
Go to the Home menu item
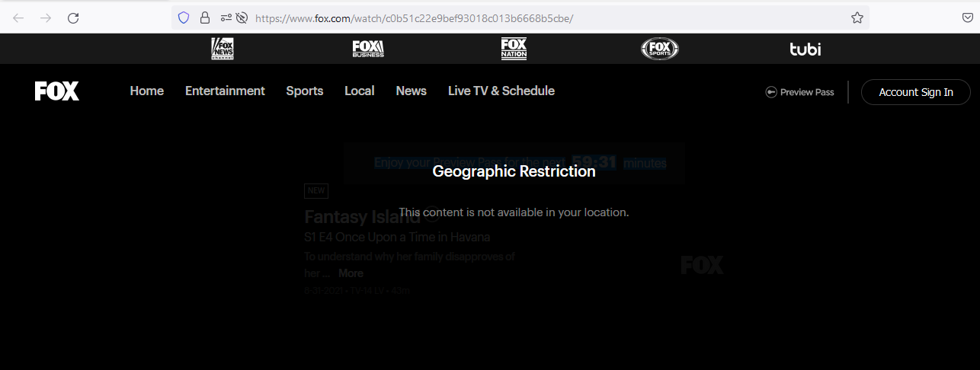(x=147, y=91)
